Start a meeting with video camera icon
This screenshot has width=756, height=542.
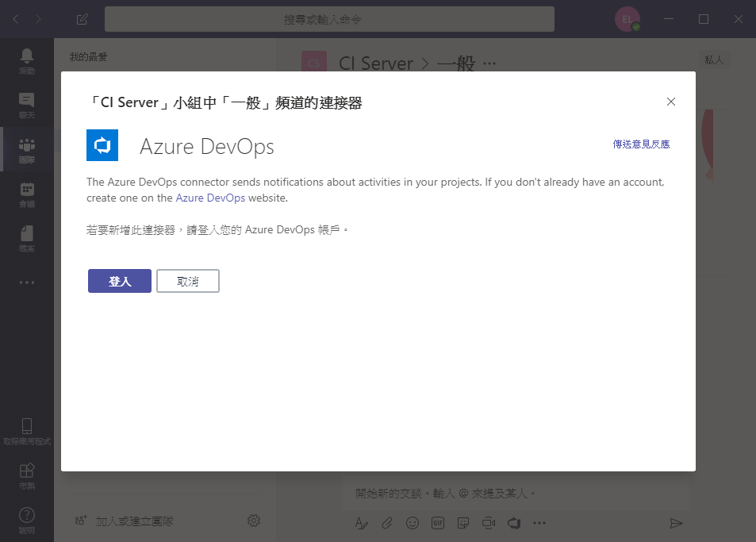coord(489,523)
